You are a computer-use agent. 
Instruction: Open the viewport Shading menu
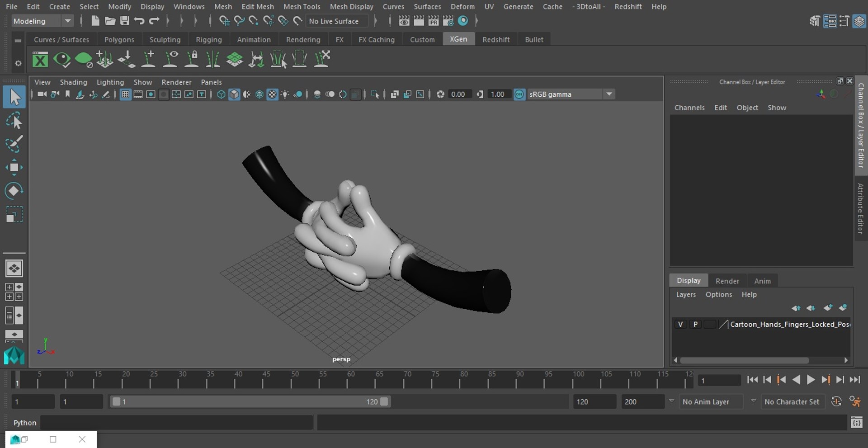pyautogui.click(x=73, y=82)
